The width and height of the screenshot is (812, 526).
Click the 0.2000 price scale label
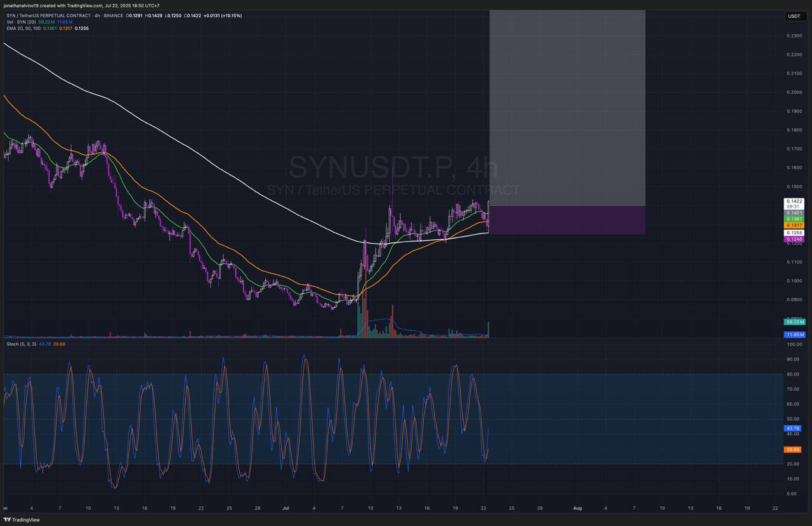point(794,92)
